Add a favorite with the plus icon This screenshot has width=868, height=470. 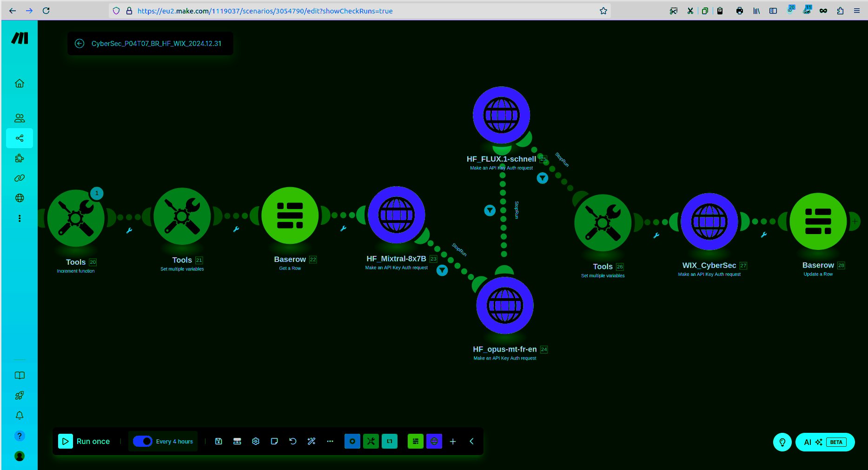click(453, 441)
